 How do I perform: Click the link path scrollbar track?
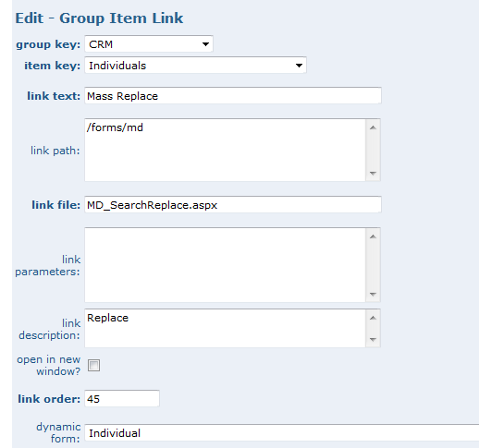(373, 151)
